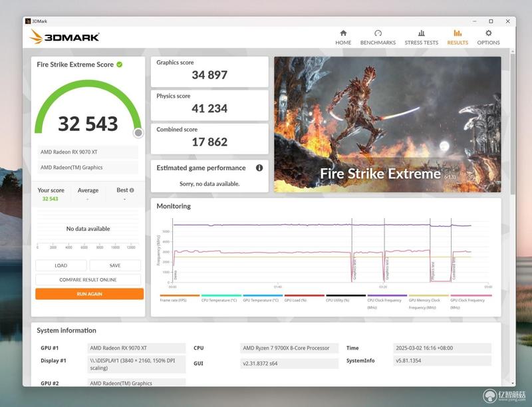Click the Fire Strike Extreme thumbnail image
This screenshot has height=407, width=532.
388,124
